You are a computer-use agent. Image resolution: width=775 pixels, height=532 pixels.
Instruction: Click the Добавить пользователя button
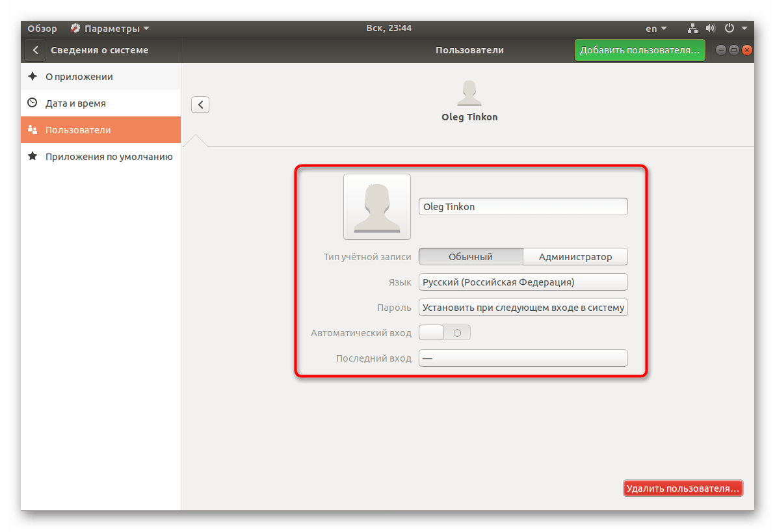pos(640,50)
